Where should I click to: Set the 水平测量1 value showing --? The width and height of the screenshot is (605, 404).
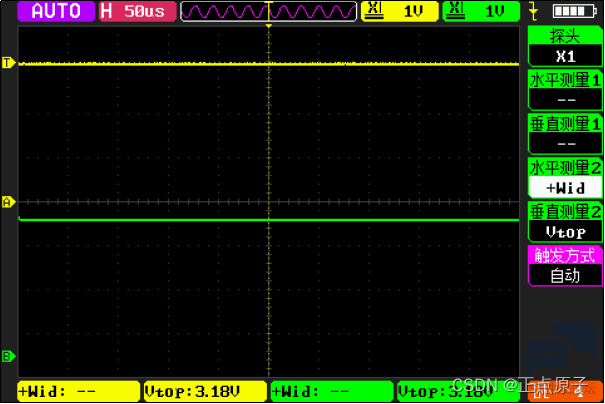[565, 100]
